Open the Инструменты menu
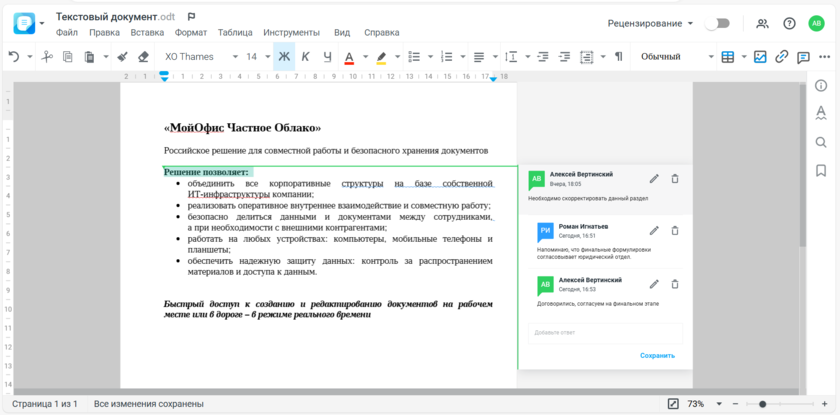 click(292, 32)
